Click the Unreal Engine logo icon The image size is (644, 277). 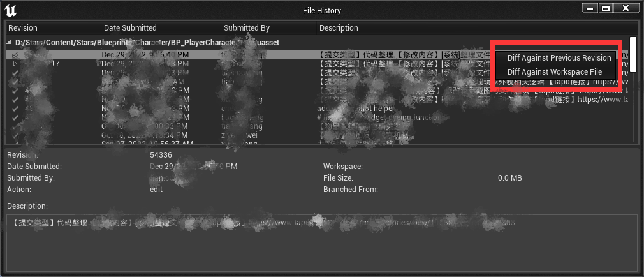coord(11,10)
